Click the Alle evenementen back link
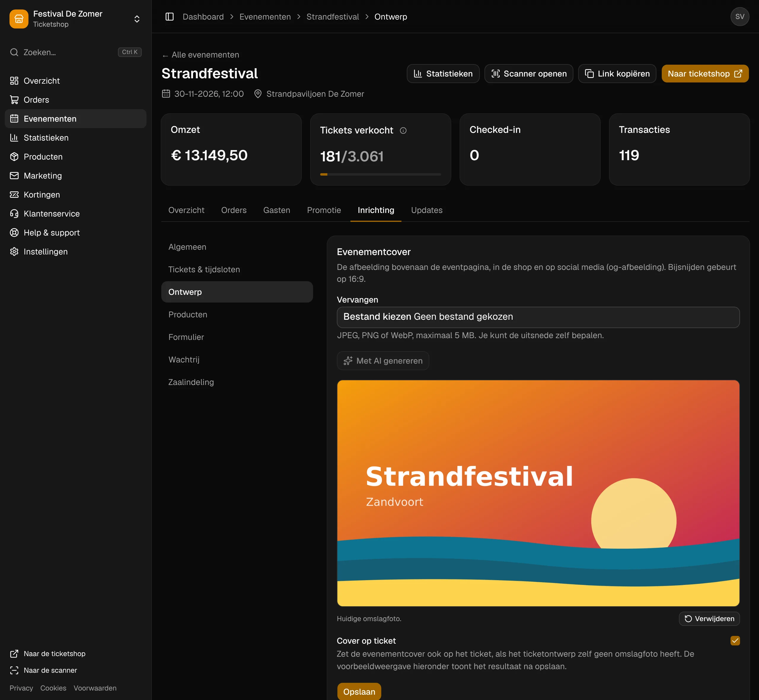 (201, 55)
